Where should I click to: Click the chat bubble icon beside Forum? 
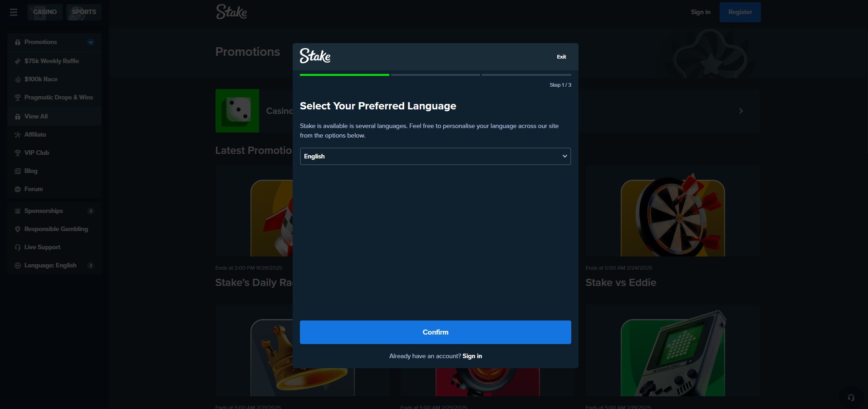coord(18,189)
